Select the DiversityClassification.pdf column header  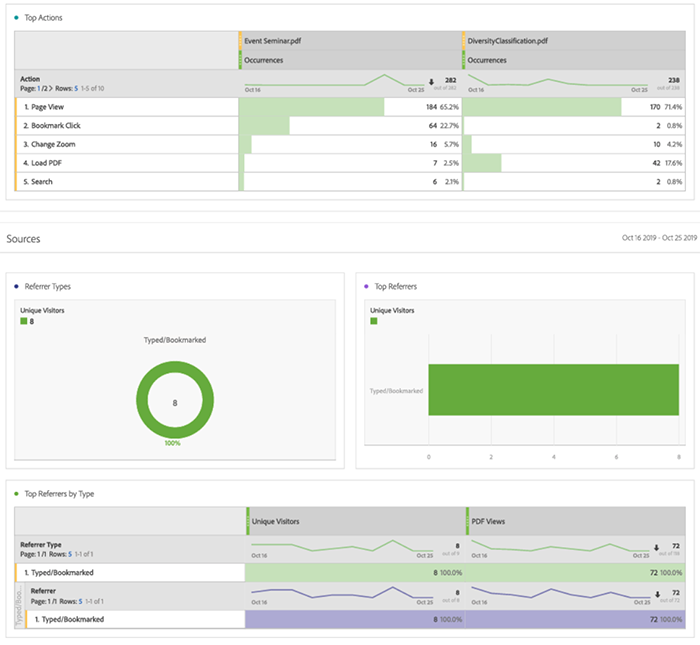(x=506, y=42)
